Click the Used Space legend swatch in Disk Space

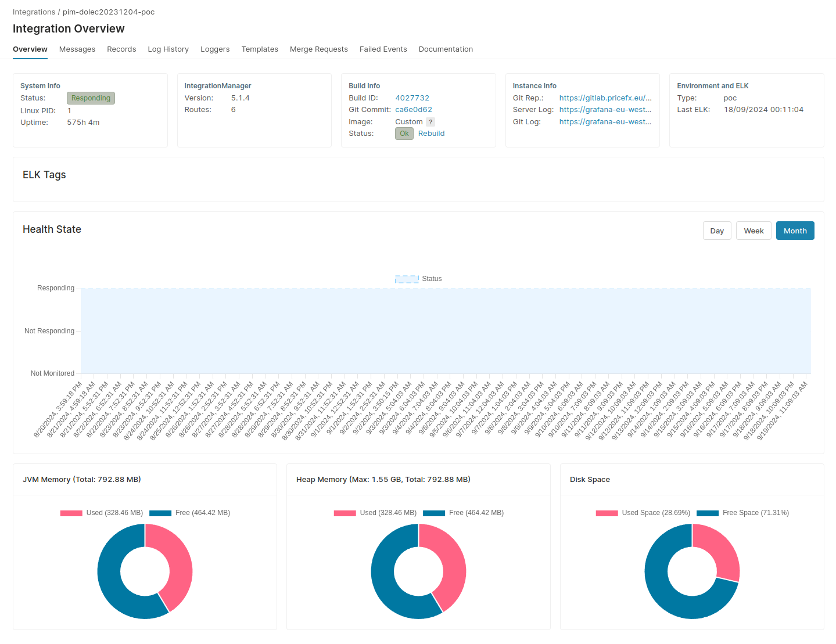click(607, 513)
